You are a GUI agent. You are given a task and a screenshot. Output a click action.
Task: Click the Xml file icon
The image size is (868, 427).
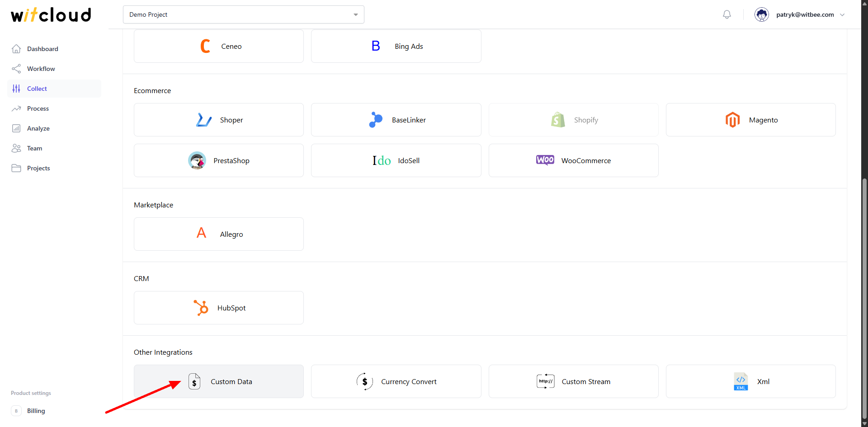click(741, 381)
